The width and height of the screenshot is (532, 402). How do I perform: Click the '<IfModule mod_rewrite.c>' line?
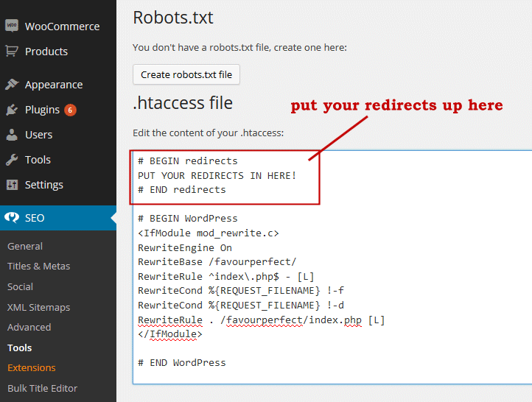pyautogui.click(x=209, y=233)
